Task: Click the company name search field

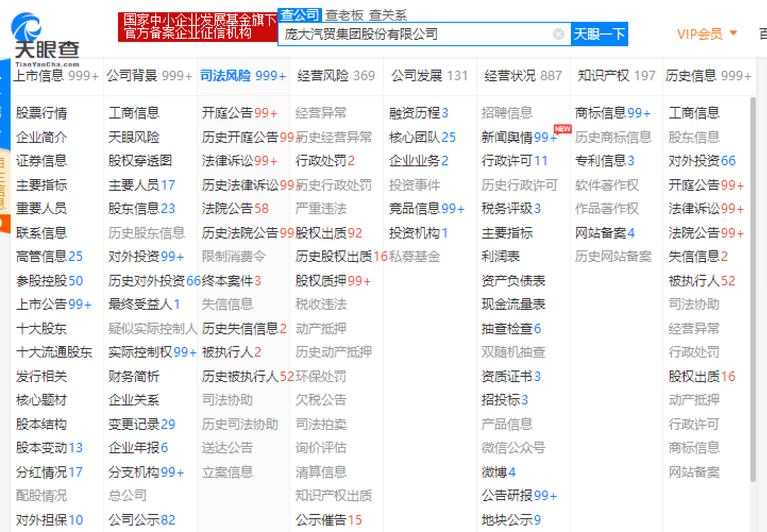Action: (424, 35)
